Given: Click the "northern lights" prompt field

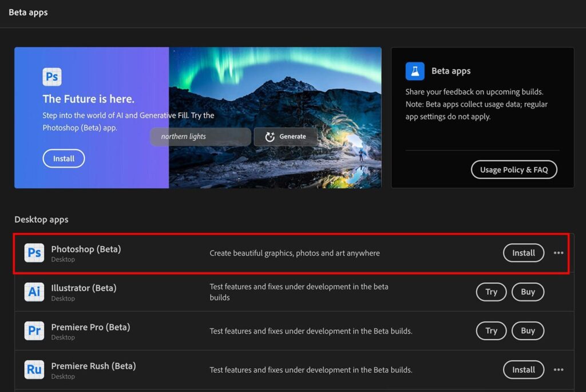Looking at the screenshot, I should [200, 137].
